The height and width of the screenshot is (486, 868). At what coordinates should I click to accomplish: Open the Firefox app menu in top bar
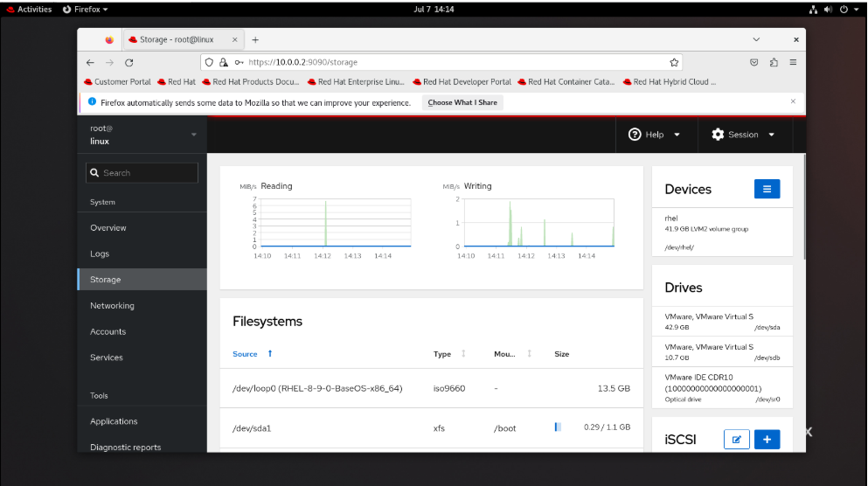(86, 10)
